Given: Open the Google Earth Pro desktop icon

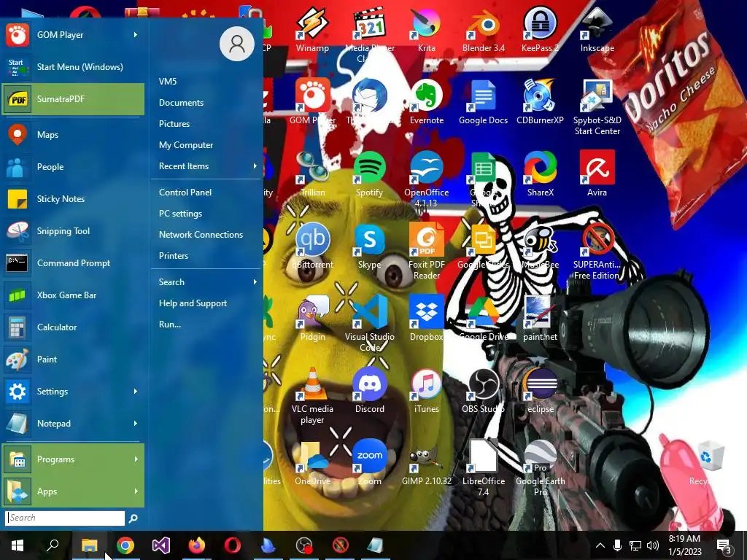Looking at the screenshot, I should 541,469.
